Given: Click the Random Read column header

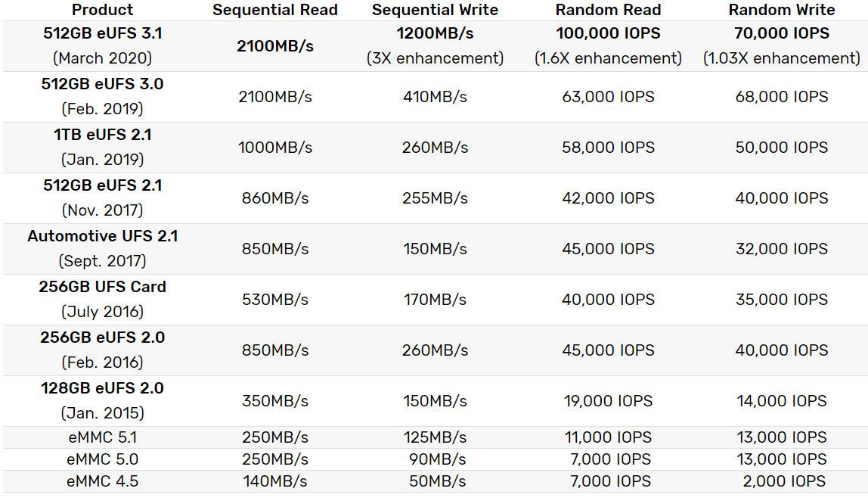Looking at the screenshot, I should (608, 10).
